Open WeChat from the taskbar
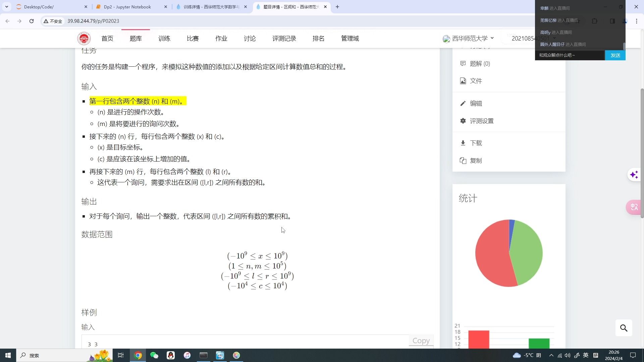Screen dimensions: 644x362 (x=154, y=355)
